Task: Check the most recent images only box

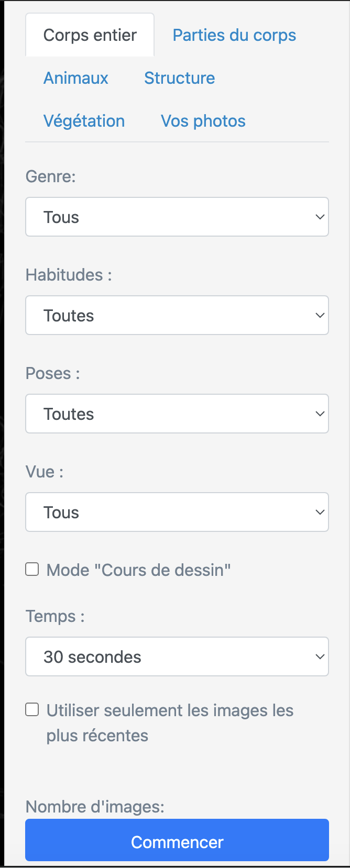Action: click(x=32, y=709)
